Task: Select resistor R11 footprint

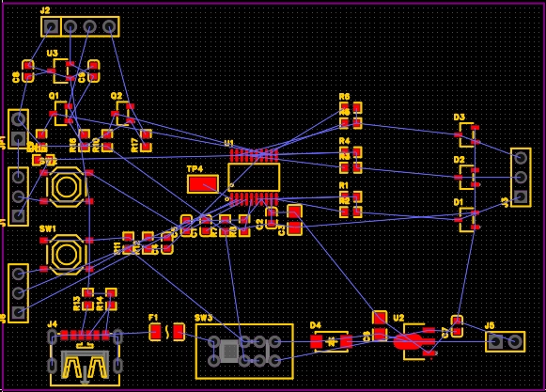Action: (129, 243)
